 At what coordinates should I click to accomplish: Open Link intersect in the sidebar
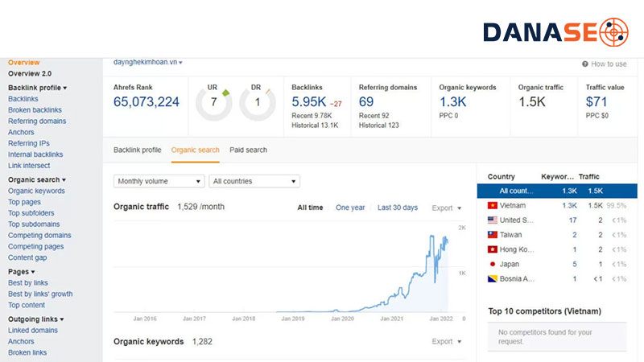(x=29, y=166)
